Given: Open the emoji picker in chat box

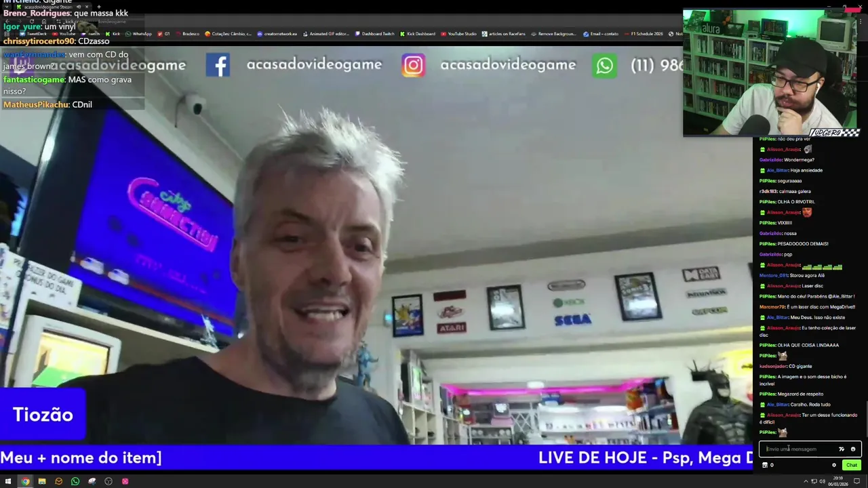Looking at the screenshot, I should click(853, 449).
